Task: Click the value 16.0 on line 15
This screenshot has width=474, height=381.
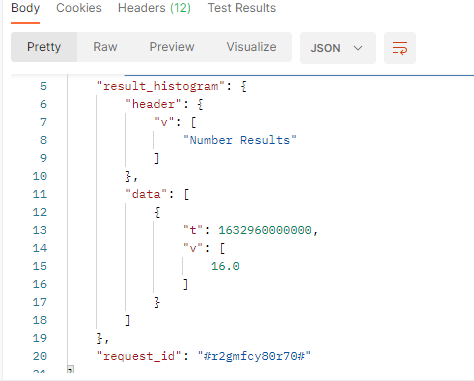Action: [x=225, y=266]
